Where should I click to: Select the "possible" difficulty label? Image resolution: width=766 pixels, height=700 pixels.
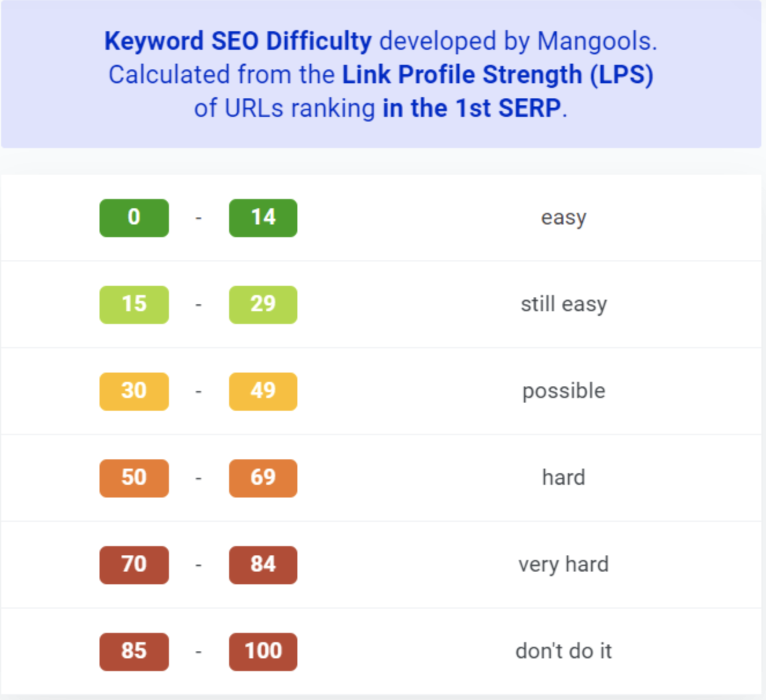564,392
